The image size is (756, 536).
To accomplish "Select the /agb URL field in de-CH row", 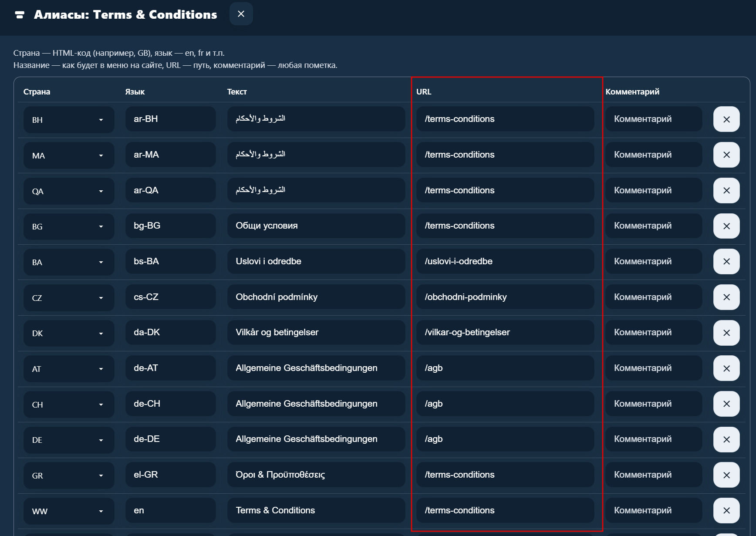I will [505, 404].
